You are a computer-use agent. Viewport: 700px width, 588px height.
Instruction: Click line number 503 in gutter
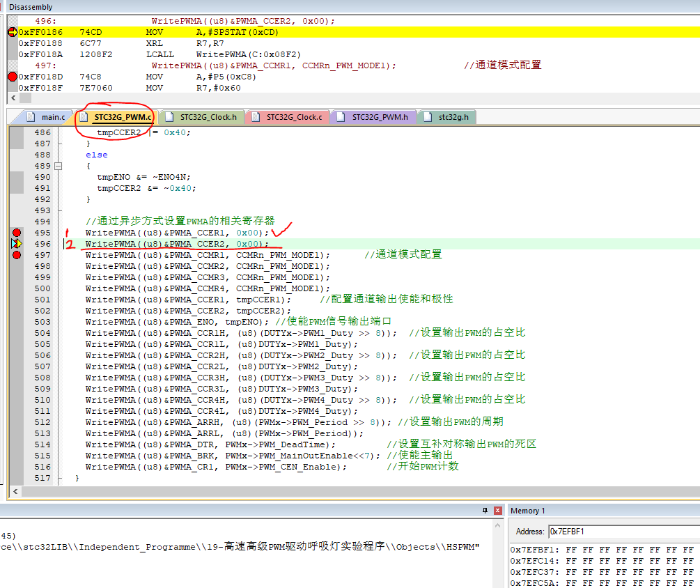42,322
